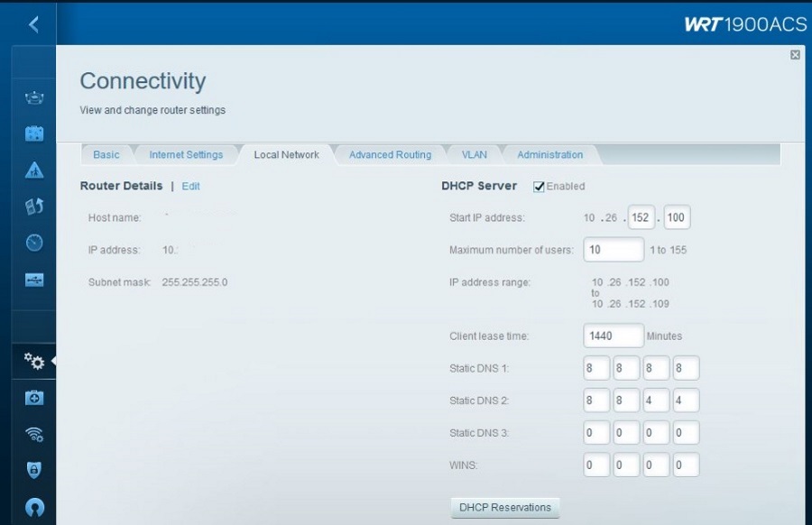
Task: Open Wireless settings Wi-Fi icon
Action: 34,434
